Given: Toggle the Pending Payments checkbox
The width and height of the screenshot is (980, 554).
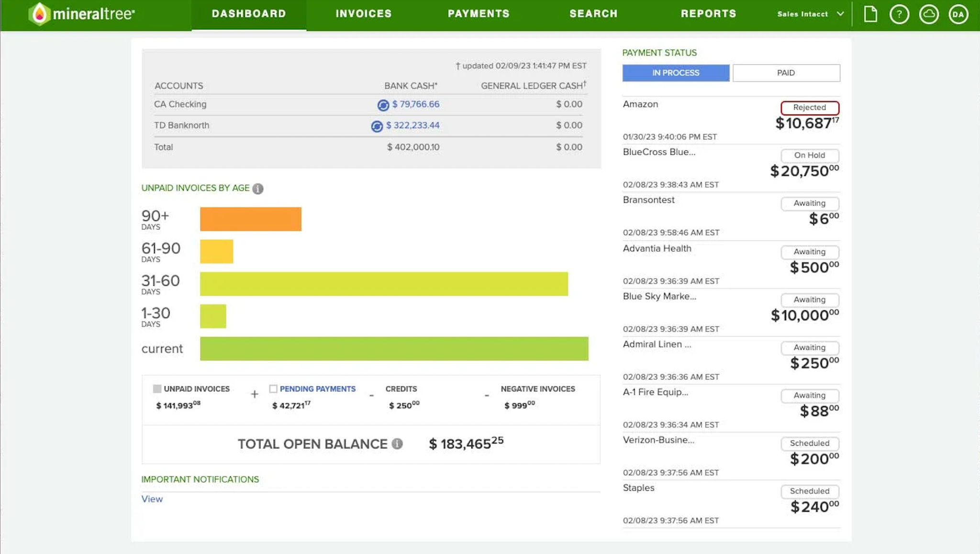Looking at the screenshot, I should (x=273, y=389).
